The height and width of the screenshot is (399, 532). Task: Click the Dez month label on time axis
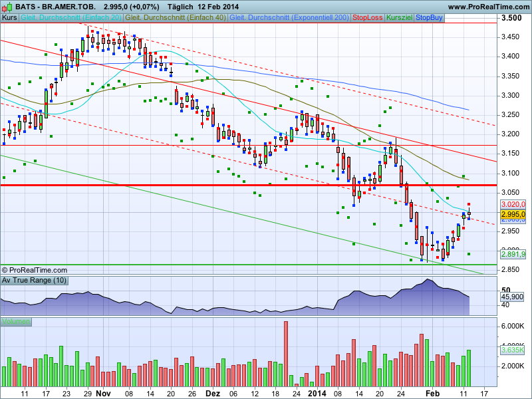pos(213,394)
